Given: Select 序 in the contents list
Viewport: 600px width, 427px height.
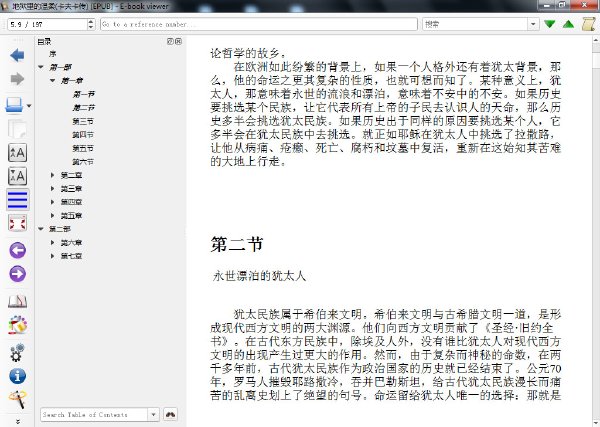Looking at the screenshot, I should click(x=52, y=54).
